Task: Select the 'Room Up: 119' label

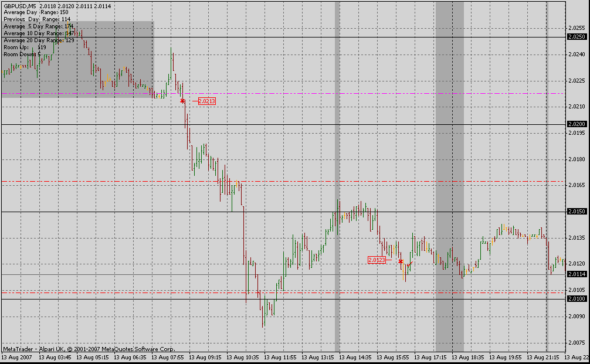Action: tap(25, 47)
